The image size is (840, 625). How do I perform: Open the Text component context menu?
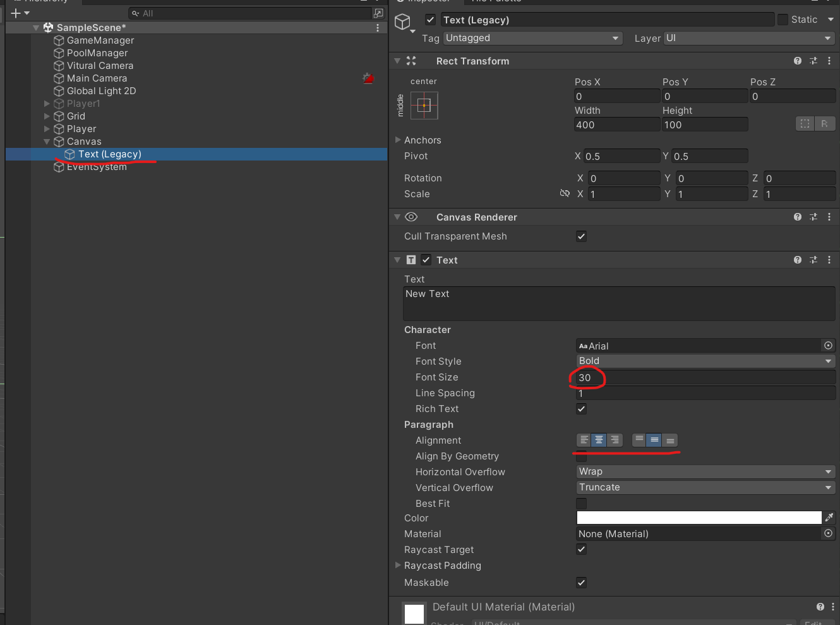click(x=829, y=260)
